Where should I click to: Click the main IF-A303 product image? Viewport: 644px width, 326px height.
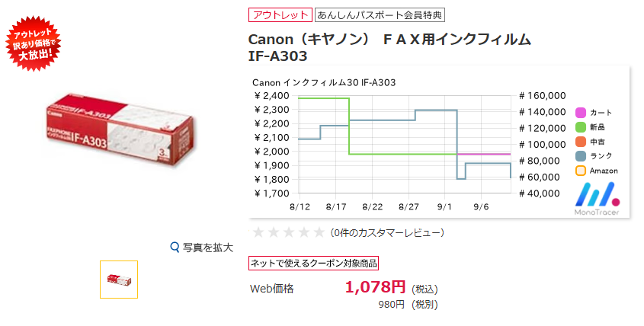tap(120, 129)
